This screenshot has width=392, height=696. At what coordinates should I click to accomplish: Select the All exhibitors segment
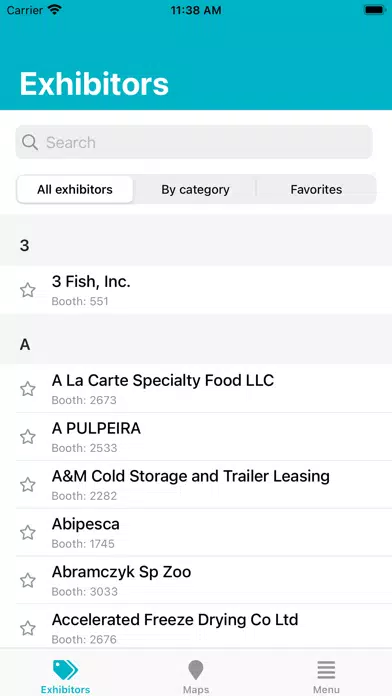pos(75,190)
